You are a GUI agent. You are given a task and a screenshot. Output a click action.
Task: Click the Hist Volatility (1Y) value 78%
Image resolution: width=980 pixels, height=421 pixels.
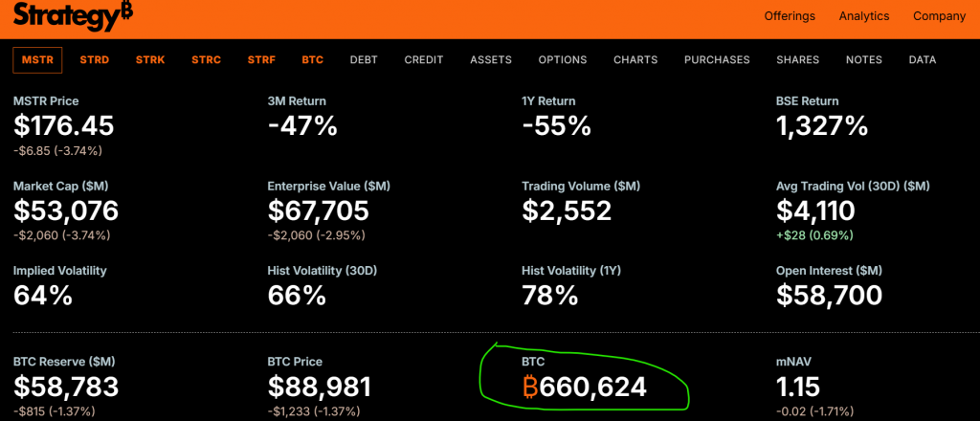pyautogui.click(x=550, y=296)
